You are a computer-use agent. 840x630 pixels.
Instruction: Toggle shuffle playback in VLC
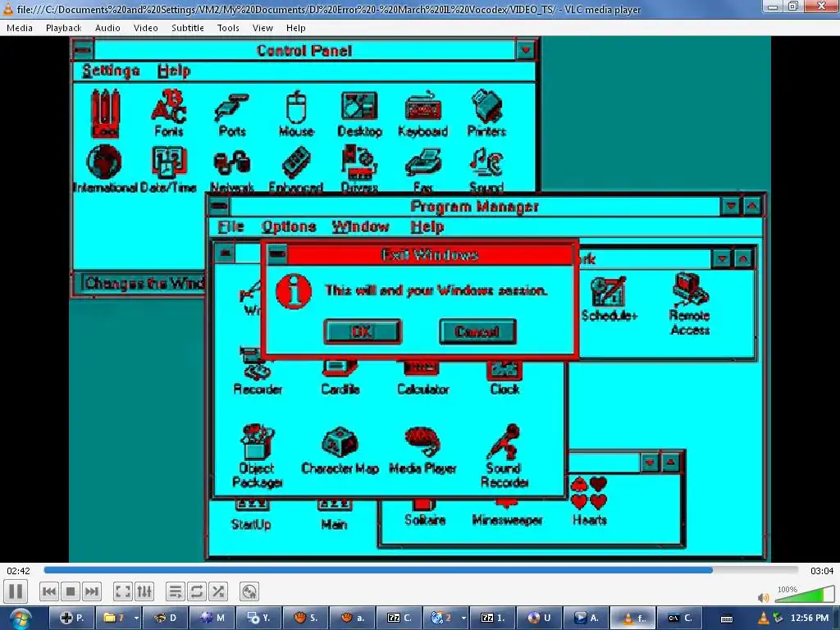coord(217,592)
